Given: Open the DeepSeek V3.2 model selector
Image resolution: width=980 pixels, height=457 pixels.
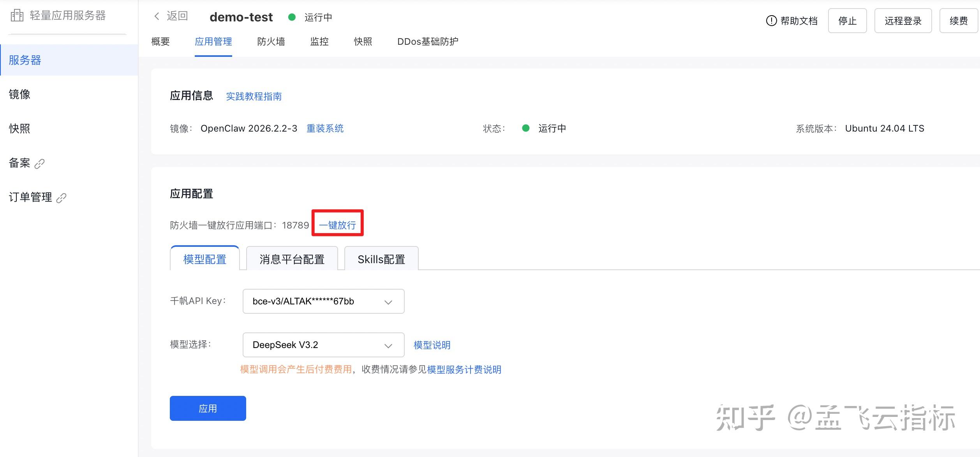Looking at the screenshot, I should [323, 345].
